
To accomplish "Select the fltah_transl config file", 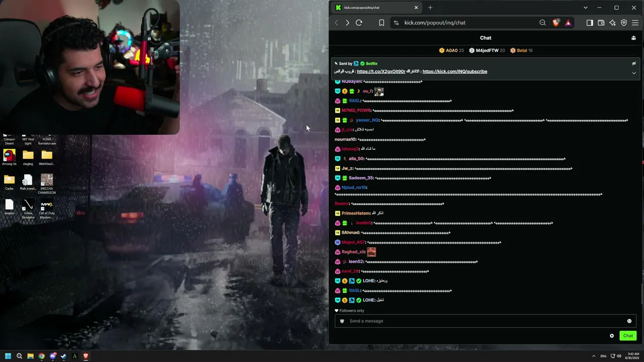I will pyautogui.click(x=28, y=182).
